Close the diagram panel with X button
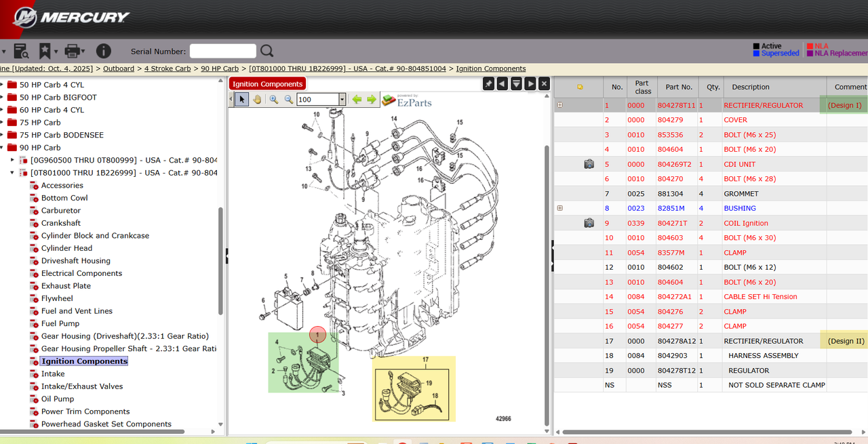The image size is (868, 444). pos(544,83)
